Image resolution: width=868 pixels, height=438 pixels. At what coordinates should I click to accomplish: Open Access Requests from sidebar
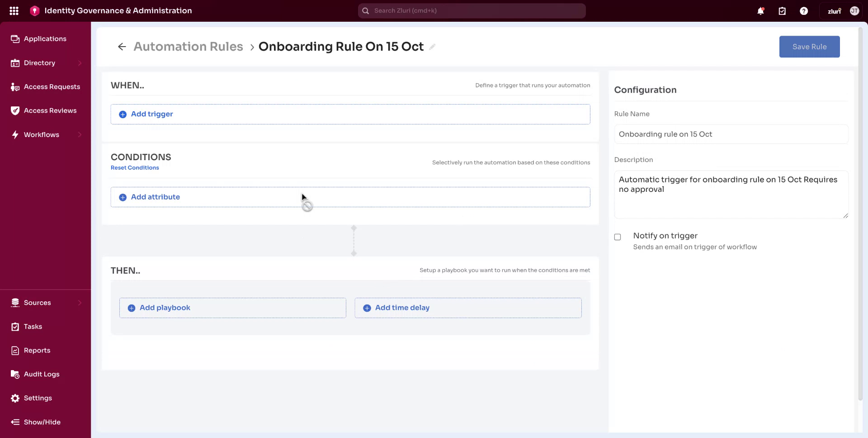pos(52,86)
